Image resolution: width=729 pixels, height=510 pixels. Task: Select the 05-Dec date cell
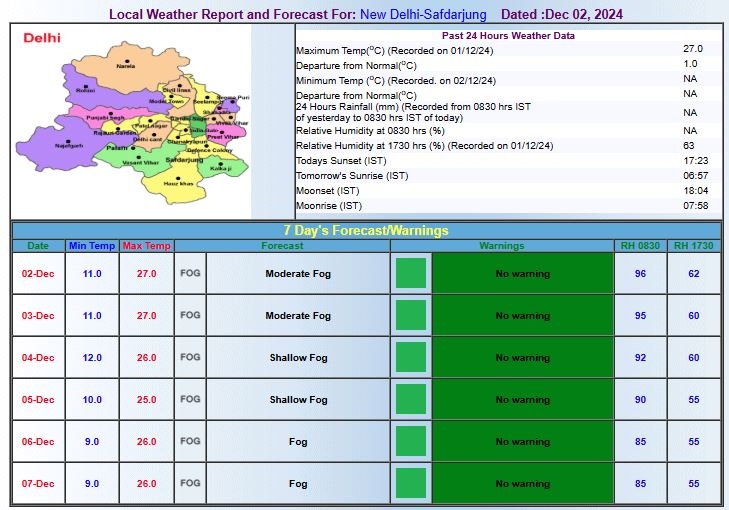38,399
